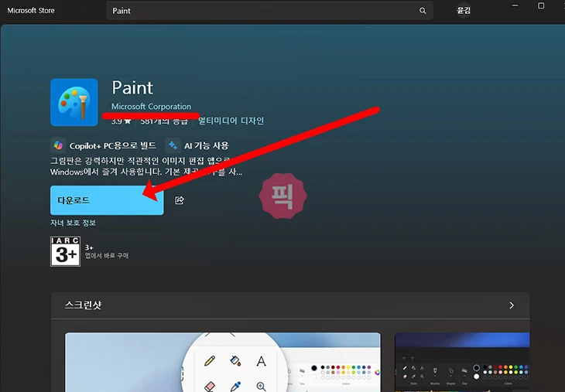This screenshot has width=565, height=392.
Task: Open the Paint app icon
Action: click(x=74, y=102)
